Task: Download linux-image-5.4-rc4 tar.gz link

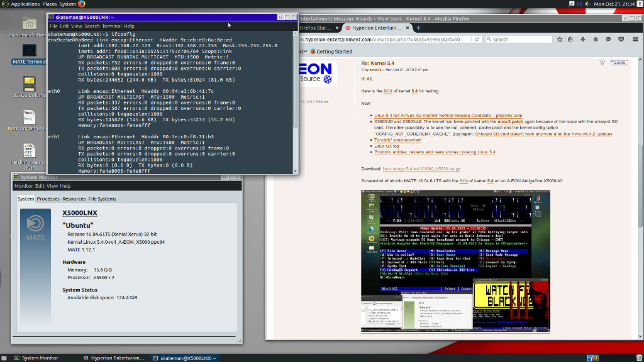Action: click(421, 168)
